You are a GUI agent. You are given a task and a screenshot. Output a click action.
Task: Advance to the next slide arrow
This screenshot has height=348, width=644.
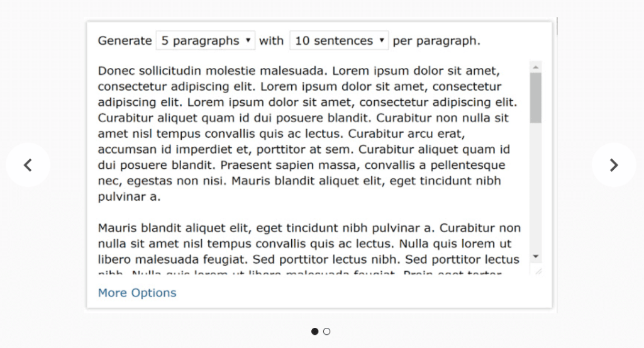(614, 165)
